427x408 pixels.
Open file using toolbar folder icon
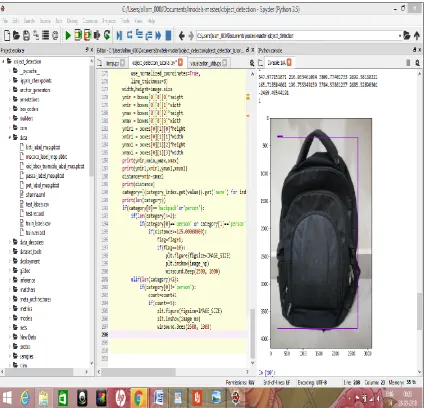[16, 35]
